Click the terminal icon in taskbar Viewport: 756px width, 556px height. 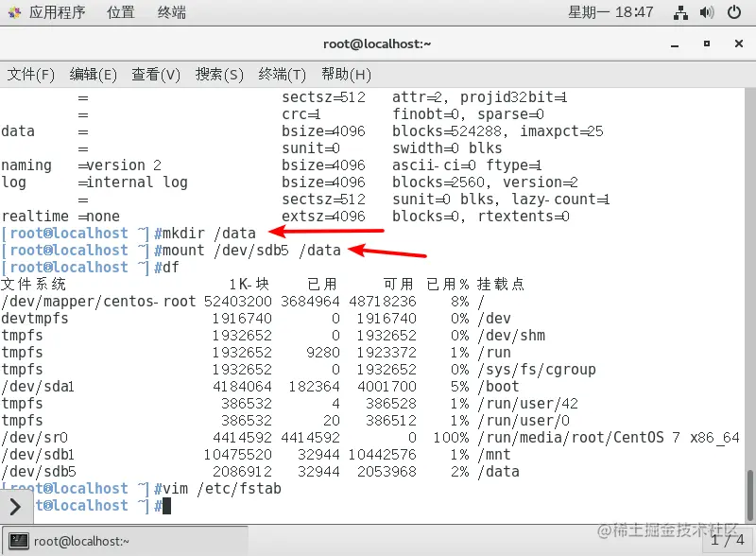click(19, 541)
